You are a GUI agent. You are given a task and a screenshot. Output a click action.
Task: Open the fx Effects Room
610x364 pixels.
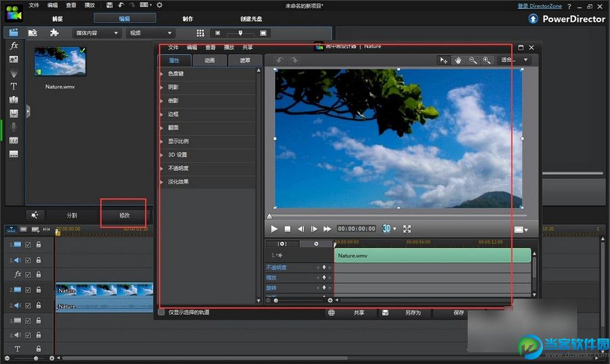(x=14, y=46)
